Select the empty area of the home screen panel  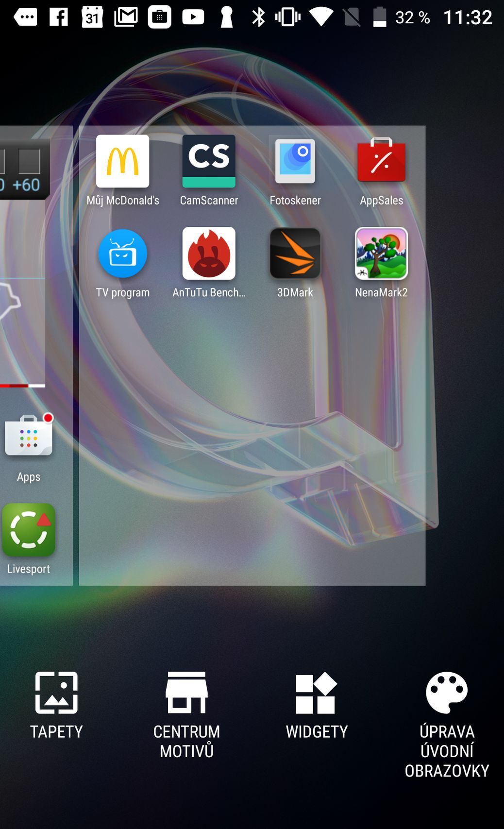[252, 437]
